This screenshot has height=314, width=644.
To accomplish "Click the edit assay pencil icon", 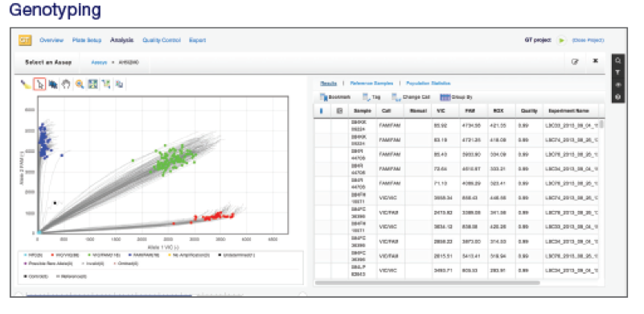I will [575, 62].
